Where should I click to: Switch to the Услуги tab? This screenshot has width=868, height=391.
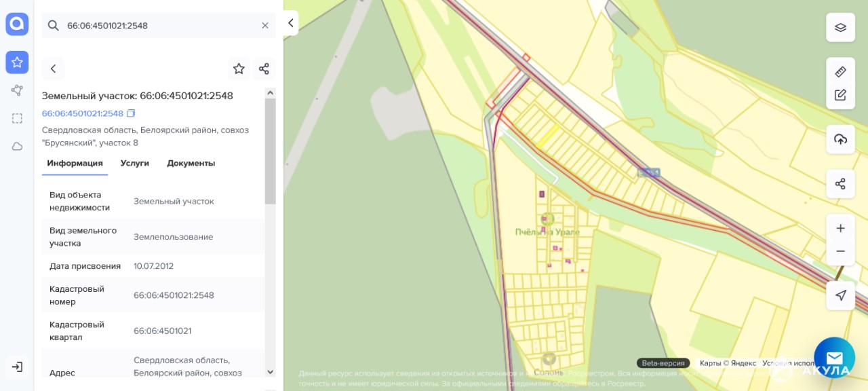[x=135, y=163]
